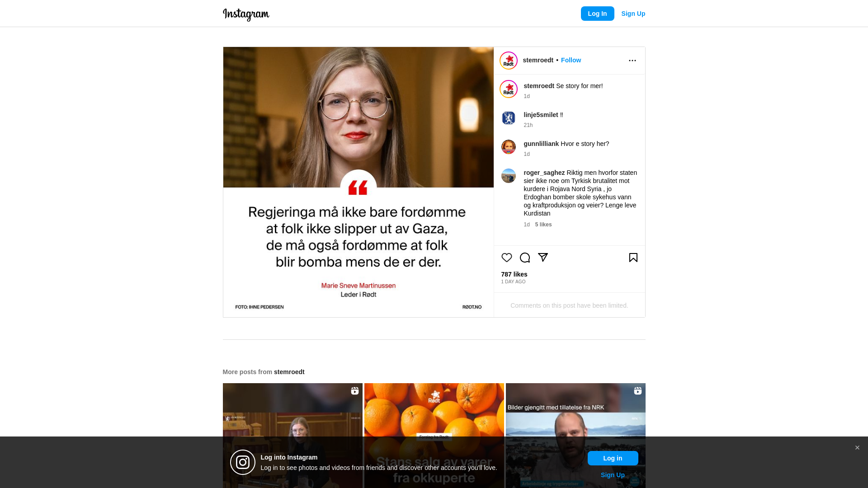Open the orange fruit post thumbnail

434,436
